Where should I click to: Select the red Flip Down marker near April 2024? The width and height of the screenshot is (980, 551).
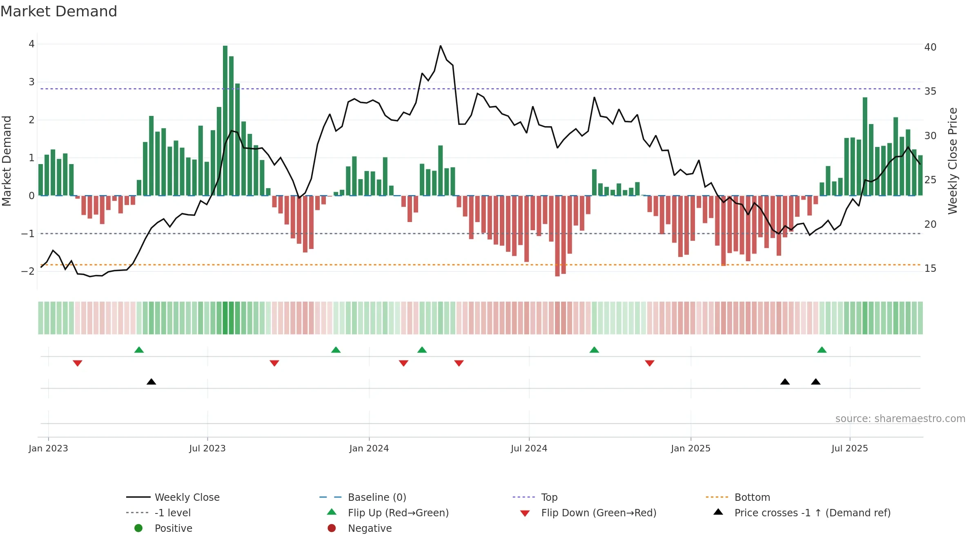[x=459, y=363]
